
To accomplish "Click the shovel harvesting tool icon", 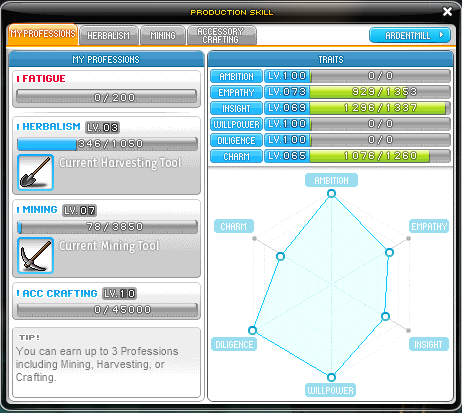I will (x=35, y=172).
